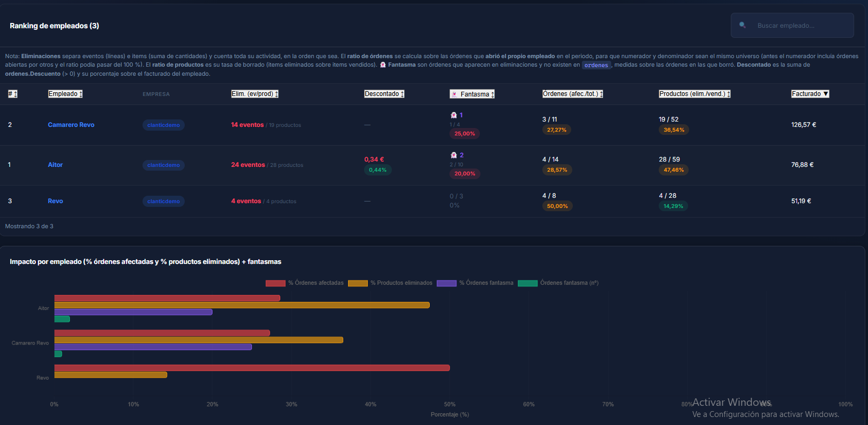Toggle % Órdenes fantasma legend swatch
This screenshot has width=868, height=425.
pos(446,283)
